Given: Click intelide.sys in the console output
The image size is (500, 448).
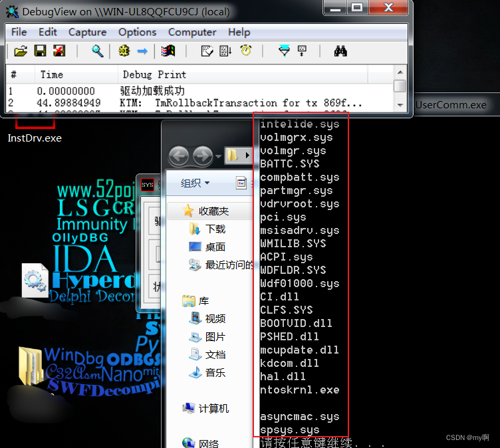Looking at the screenshot, I should (299, 124).
